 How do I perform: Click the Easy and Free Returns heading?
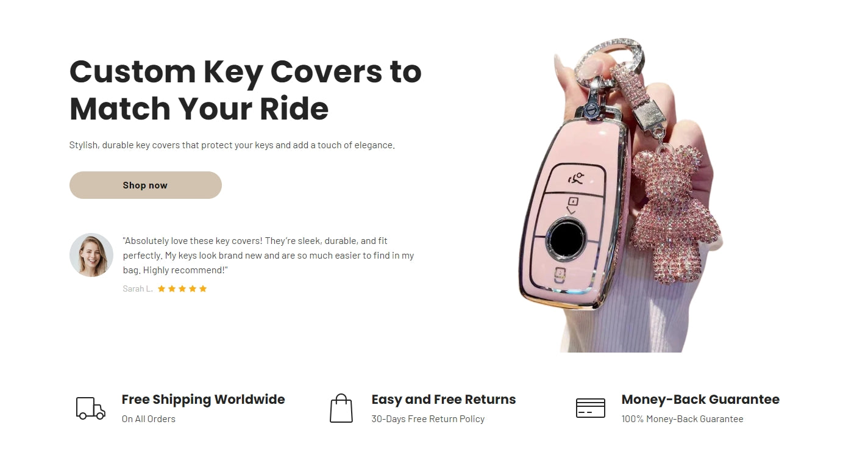click(444, 400)
